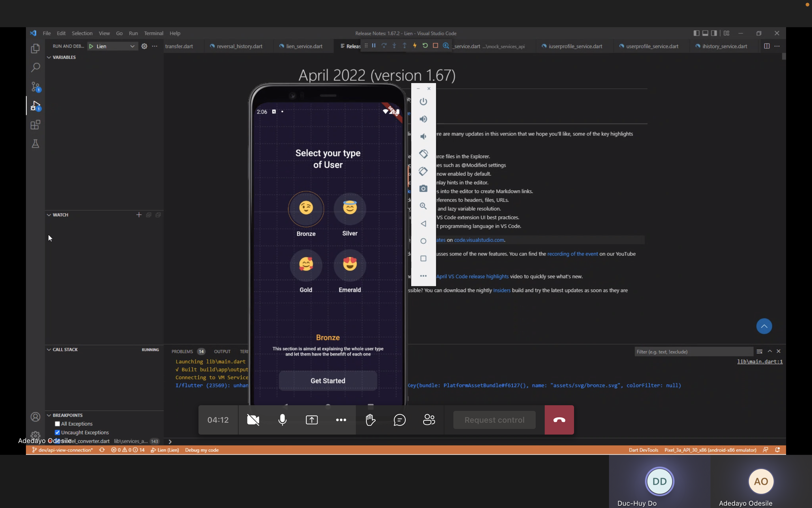Viewport: 812px width, 508px height.
Task: Click the emulator volume up icon
Action: tap(423, 119)
